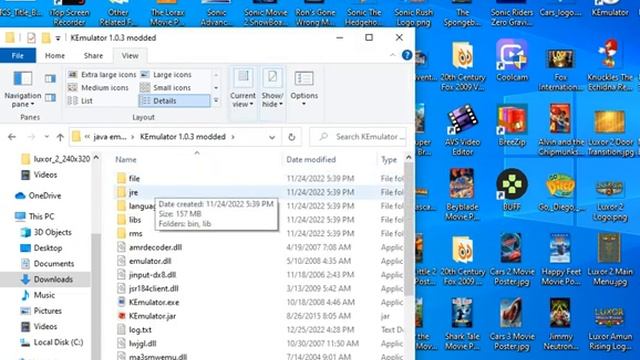Switch layout to Extra large icons
Viewport: 640px width, 360px height.
pos(102,75)
